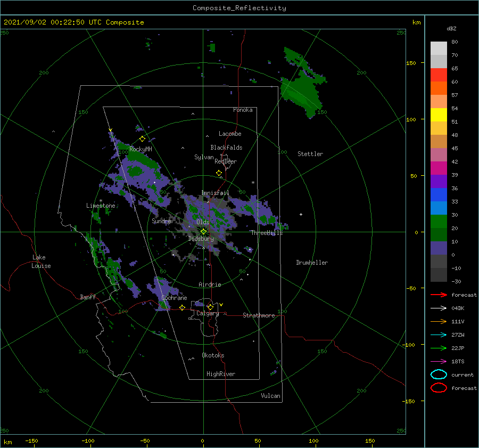Select the red forecast ellipse icon
The width and height of the screenshot is (479, 448).
click(x=439, y=388)
